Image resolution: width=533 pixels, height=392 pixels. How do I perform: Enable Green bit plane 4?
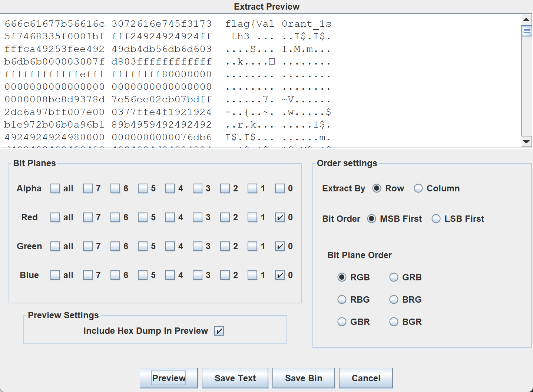[170, 246]
